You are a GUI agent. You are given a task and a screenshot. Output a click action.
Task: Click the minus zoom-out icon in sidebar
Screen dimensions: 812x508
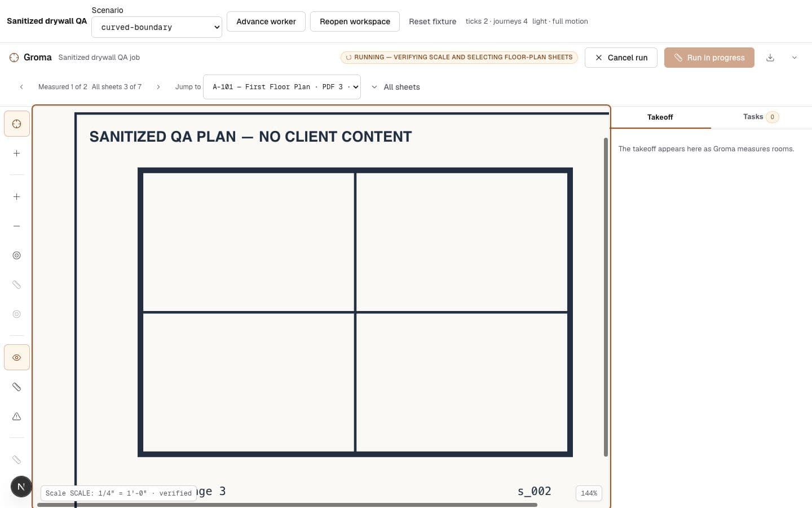[17, 226]
